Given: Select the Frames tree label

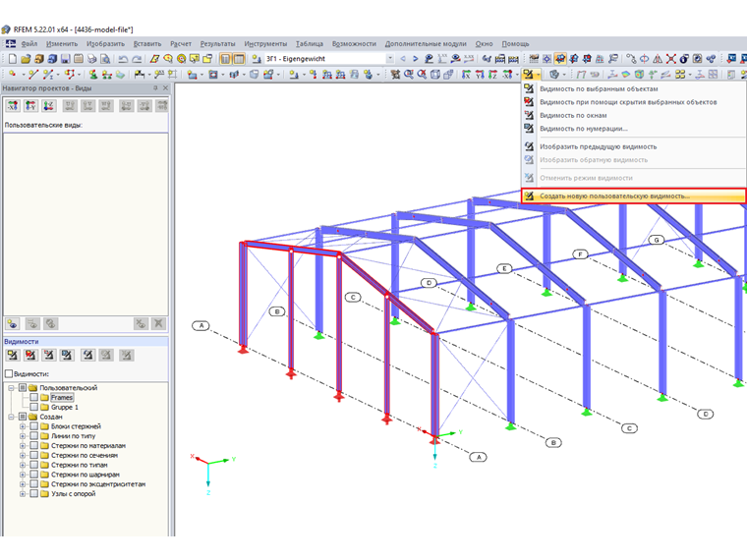Looking at the screenshot, I should (x=62, y=397).
